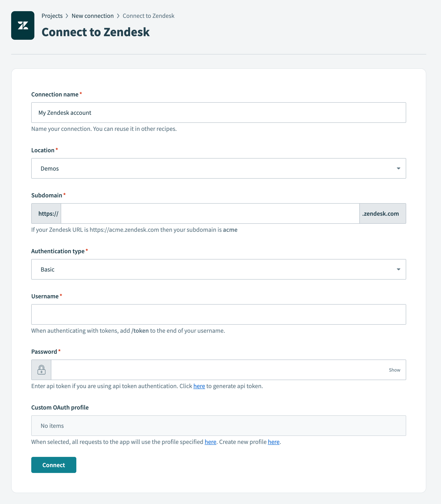Click here to create a new profile
This screenshot has height=504, width=441.
273,442
